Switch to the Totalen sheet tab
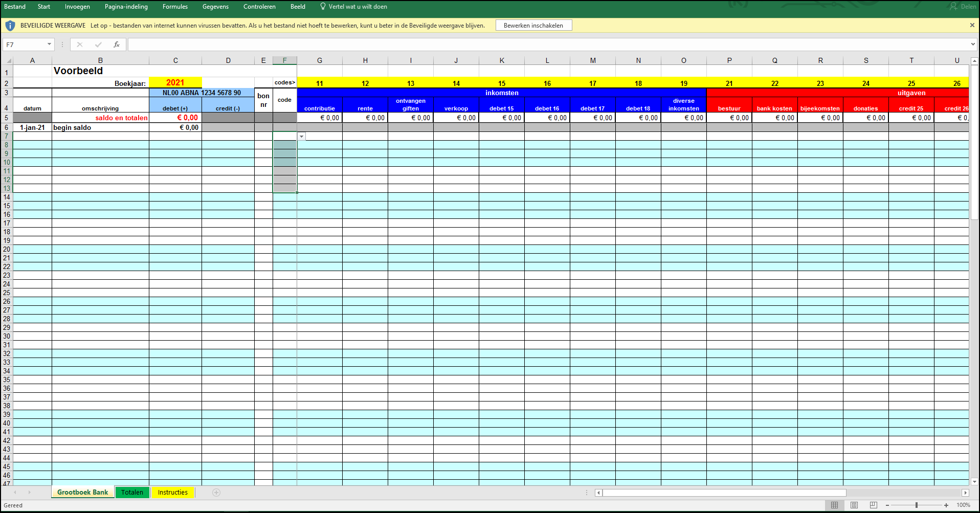Screen dimensions: 980x513 click(x=132, y=492)
